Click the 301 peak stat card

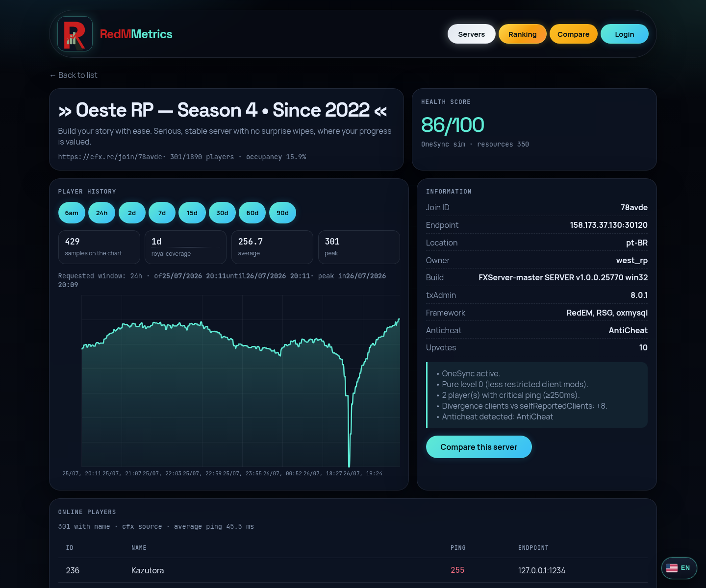(359, 247)
